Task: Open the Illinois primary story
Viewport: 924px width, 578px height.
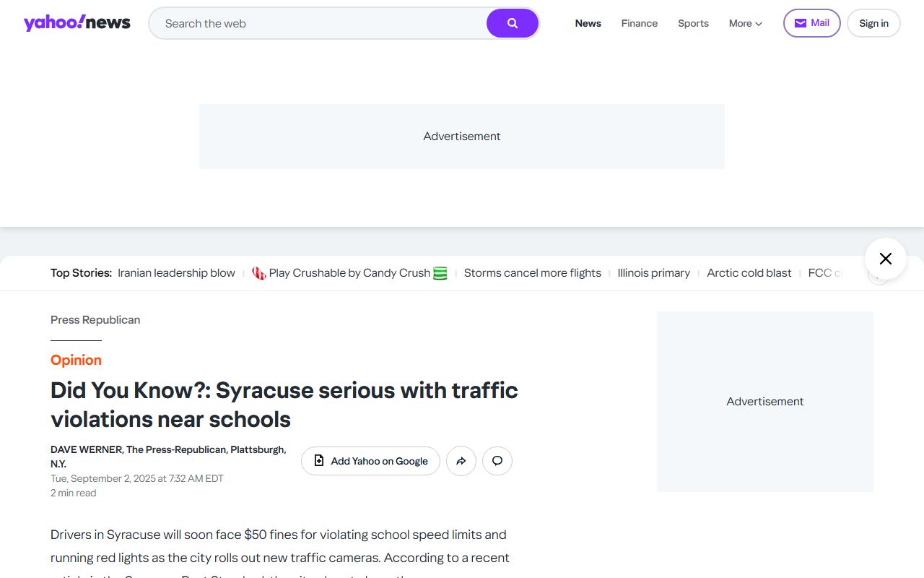Action: click(654, 273)
